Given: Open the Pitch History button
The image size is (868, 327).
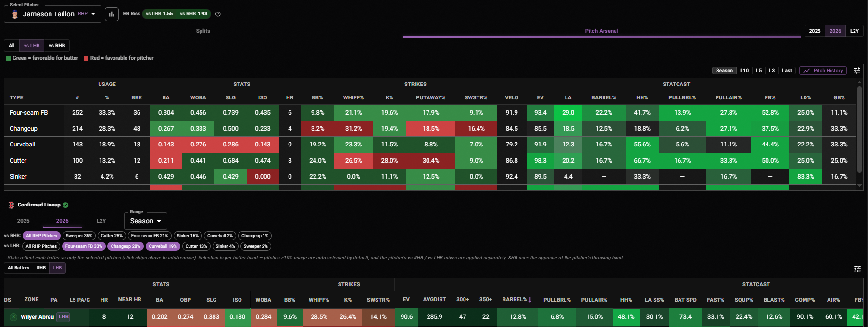Looking at the screenshot, I should pos(823,71).
